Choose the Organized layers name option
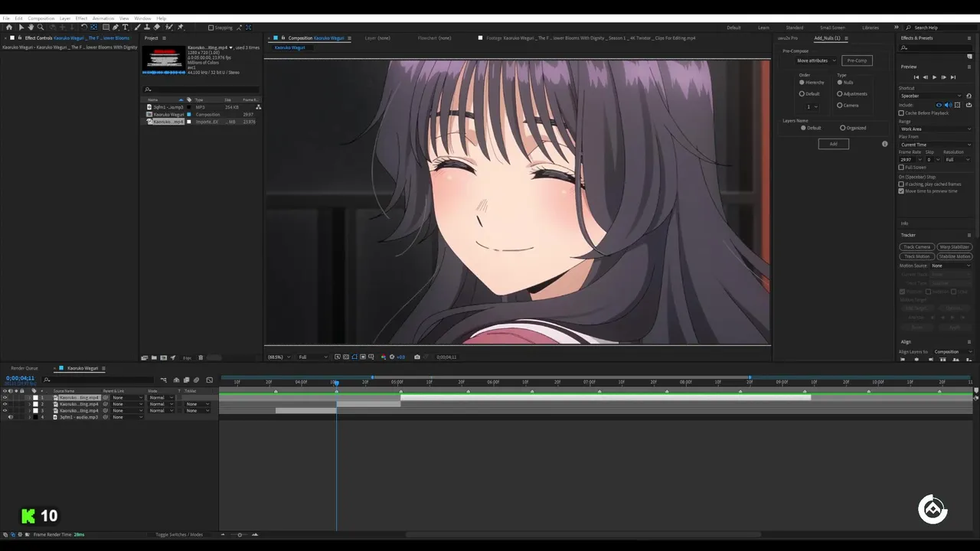This screenshot has height=551, width=980. click(843, 128)
